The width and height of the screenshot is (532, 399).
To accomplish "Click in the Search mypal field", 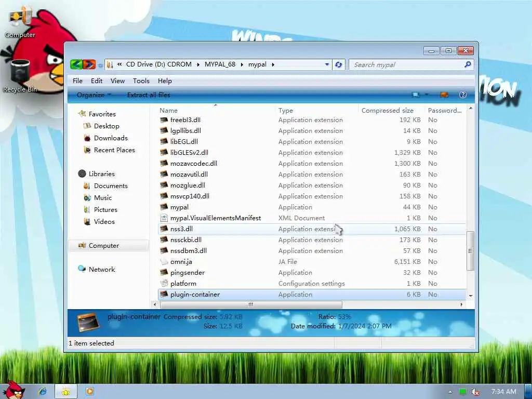I will [406, 64].
